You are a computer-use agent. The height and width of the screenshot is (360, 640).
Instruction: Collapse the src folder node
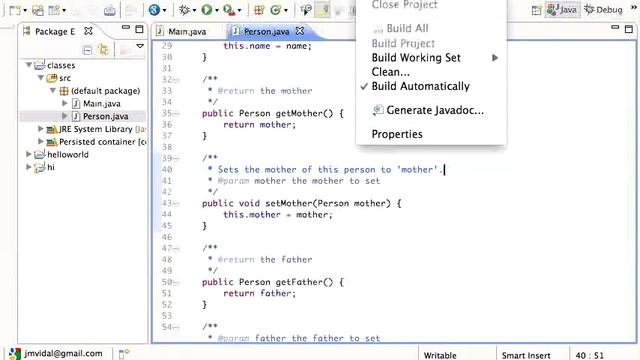41,78
